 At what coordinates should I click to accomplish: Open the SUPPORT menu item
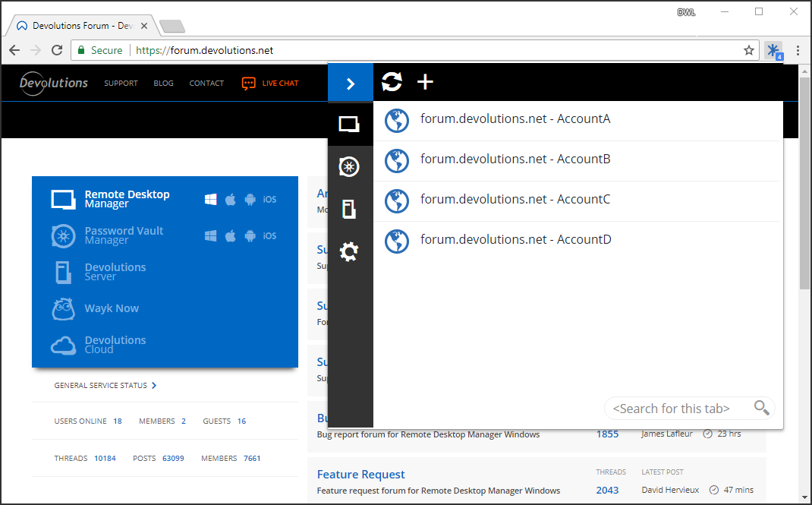tap(121, 83)
